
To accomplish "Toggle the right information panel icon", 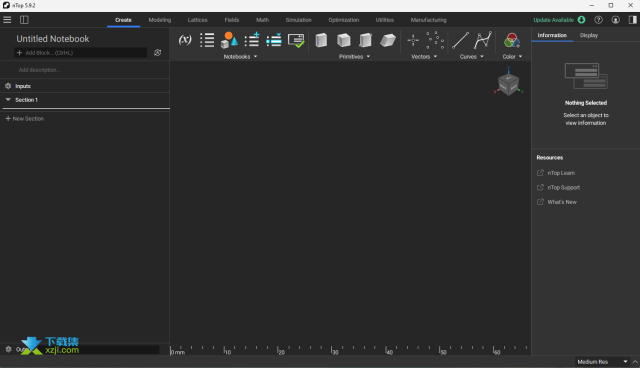I will click(633, 20).
